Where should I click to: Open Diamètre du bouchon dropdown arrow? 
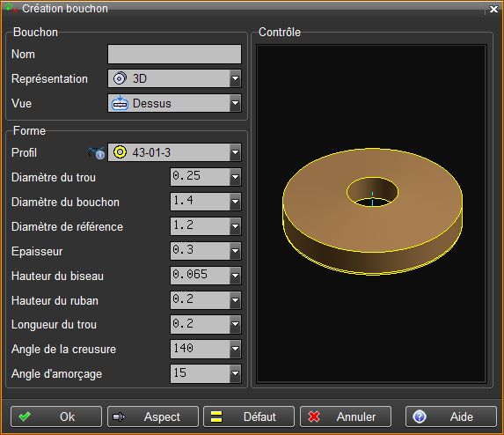tap(236, 202)
